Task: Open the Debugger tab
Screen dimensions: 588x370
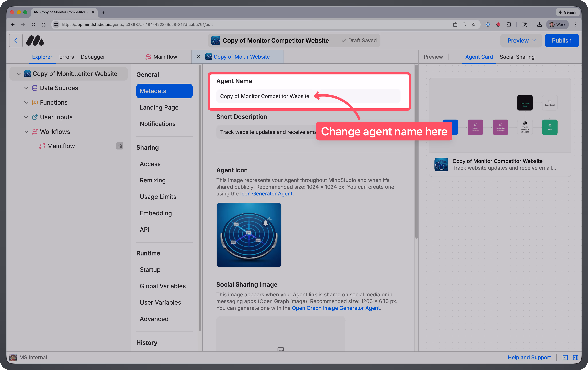Action: pyautogui.click(x=93, y=57)
